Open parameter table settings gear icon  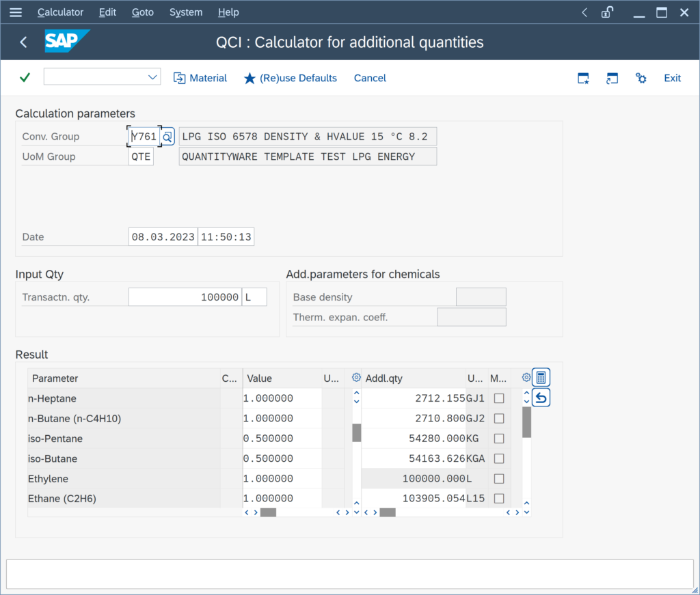point(356,378)
